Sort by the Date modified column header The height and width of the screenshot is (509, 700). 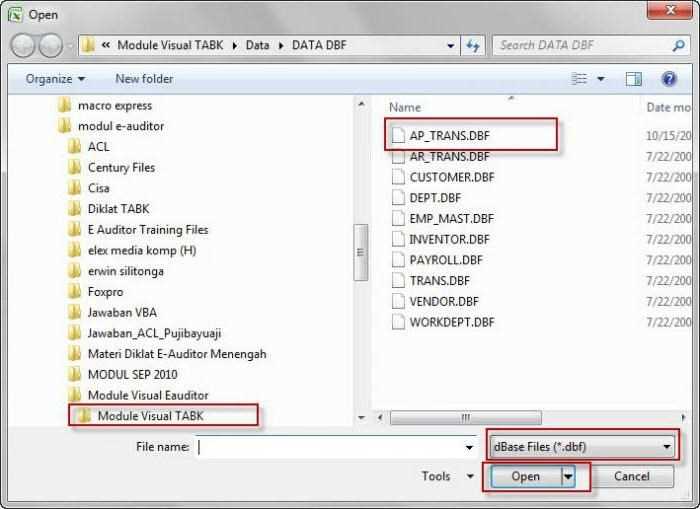668,107
